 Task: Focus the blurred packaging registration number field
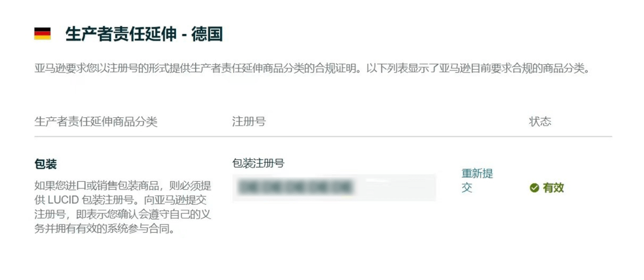[x=334, y=187]
